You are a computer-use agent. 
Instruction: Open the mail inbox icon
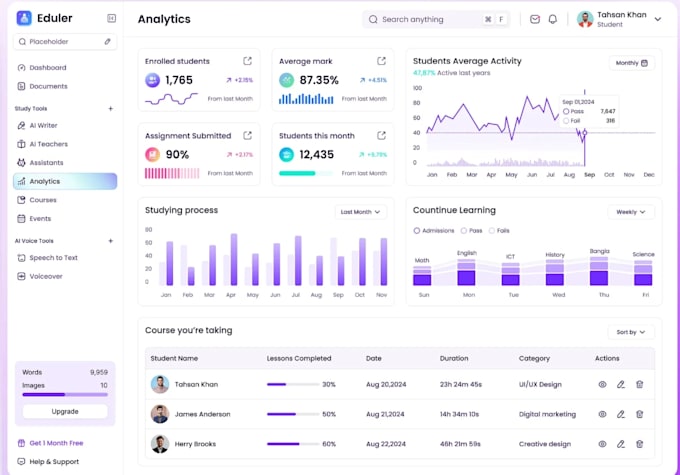535,19
